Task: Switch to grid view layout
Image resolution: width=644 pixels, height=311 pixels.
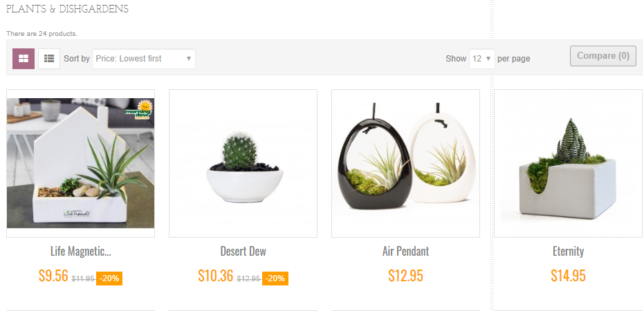Action: click(24, 59)
